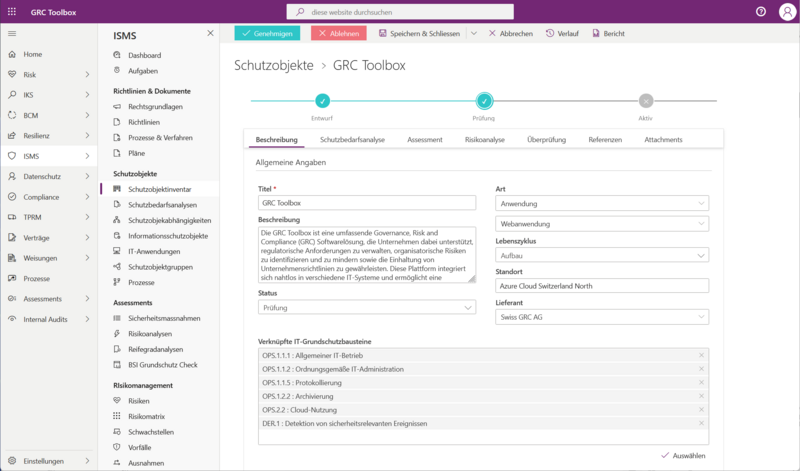Screen dimensions: 800x471
Task: Open dropdown arrow next to Speichern & Schliessen
Action: 473,33
